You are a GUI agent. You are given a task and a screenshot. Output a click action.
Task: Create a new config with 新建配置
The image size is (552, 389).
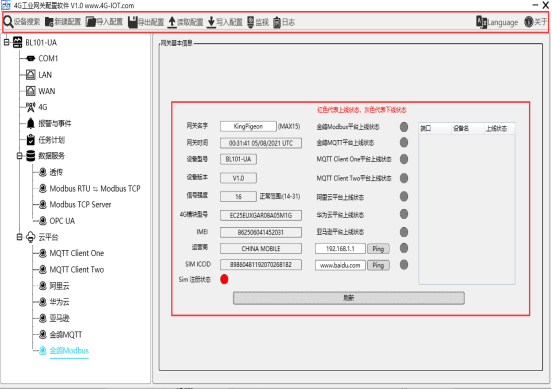63,22
